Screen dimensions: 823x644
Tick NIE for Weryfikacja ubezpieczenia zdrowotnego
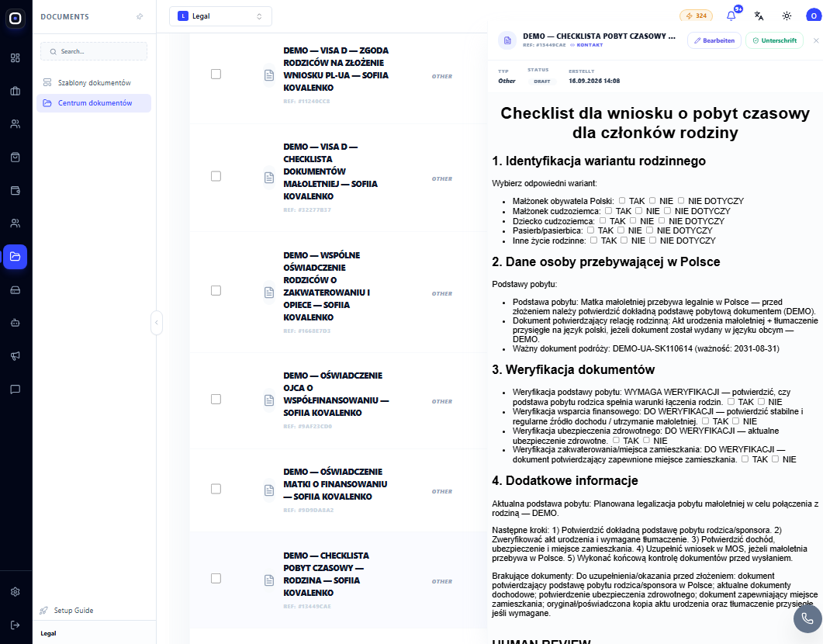pyautogui.click(x=646, y=441)
